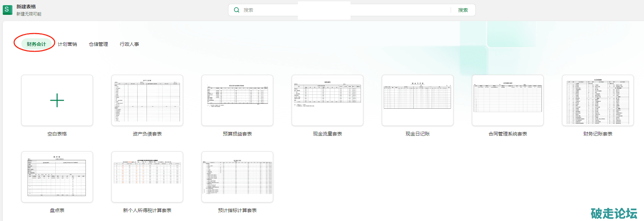This screenshot has width=644, height=221.
Task: Go to the 行政人事 tab
Action: click(x=129, y=44)
